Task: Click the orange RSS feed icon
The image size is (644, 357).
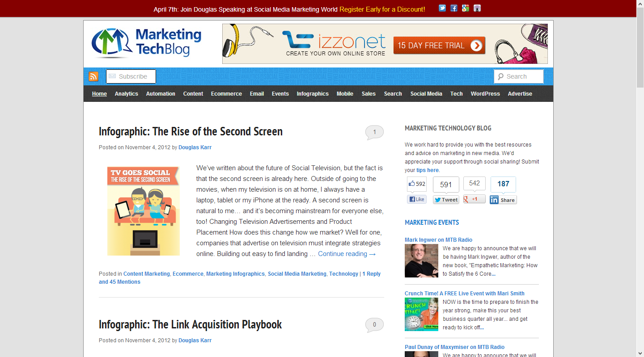Action: tap(93, 76)
